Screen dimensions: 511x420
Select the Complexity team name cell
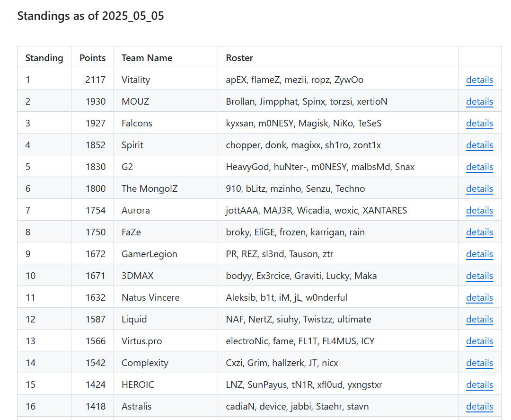pos(166,363)
